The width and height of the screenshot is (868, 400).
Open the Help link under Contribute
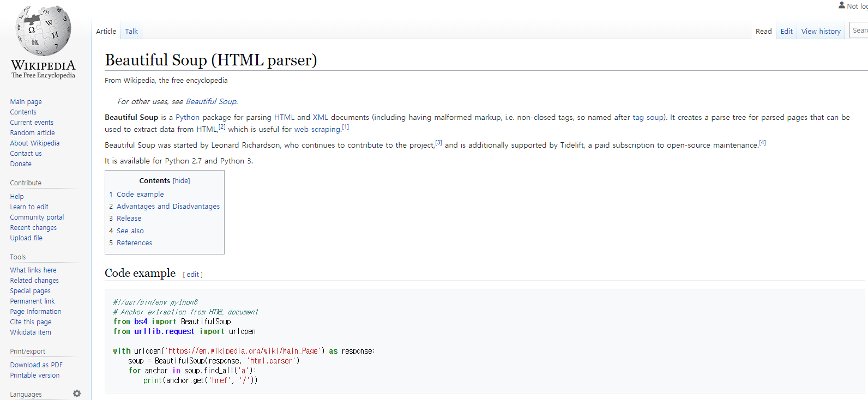click(17, 197)
